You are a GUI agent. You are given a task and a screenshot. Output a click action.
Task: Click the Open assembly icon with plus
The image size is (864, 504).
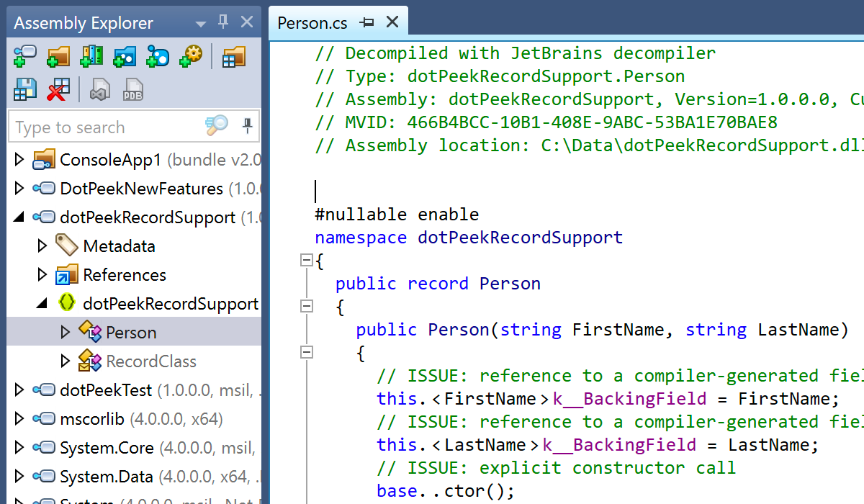24,55
